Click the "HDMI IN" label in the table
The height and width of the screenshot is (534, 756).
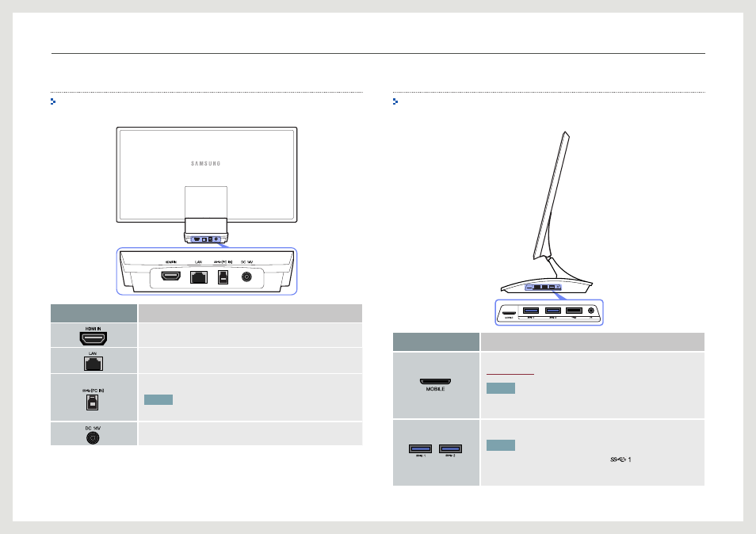[x=93, y=329]
